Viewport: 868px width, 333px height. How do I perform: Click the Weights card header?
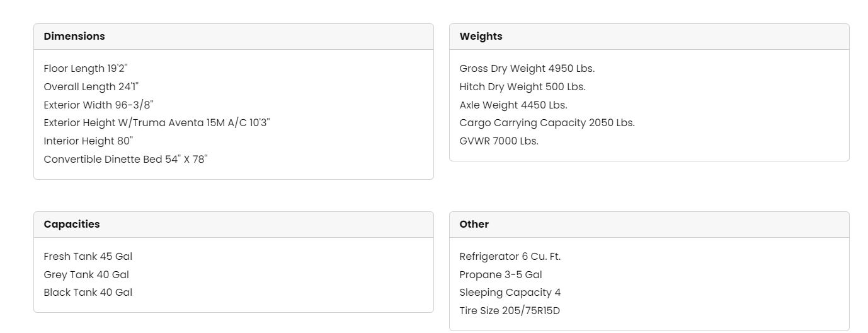[649, 37]
